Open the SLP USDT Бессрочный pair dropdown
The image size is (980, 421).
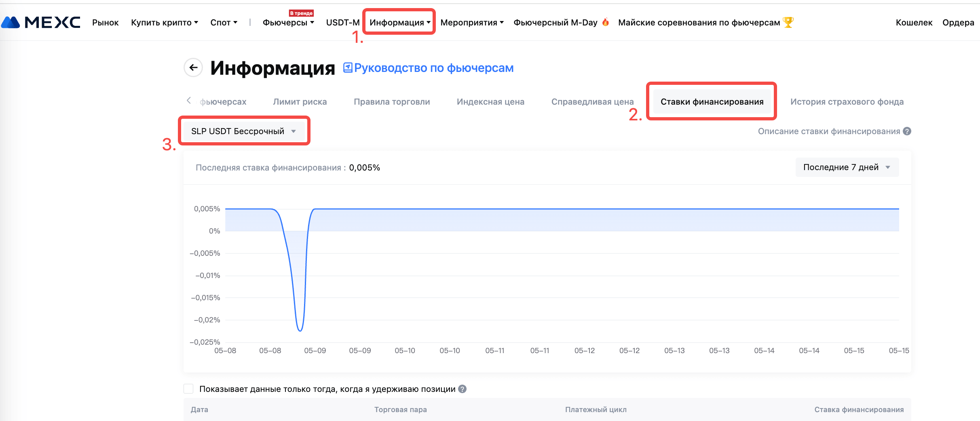tap(244, 131)
